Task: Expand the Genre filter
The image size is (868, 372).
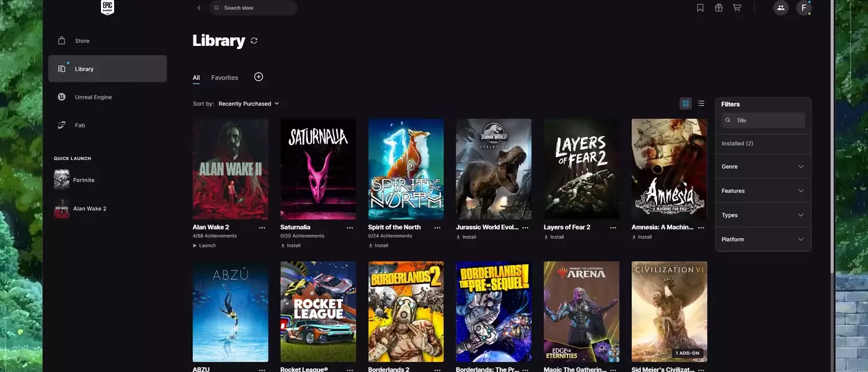Action: (x=763, y=166)
